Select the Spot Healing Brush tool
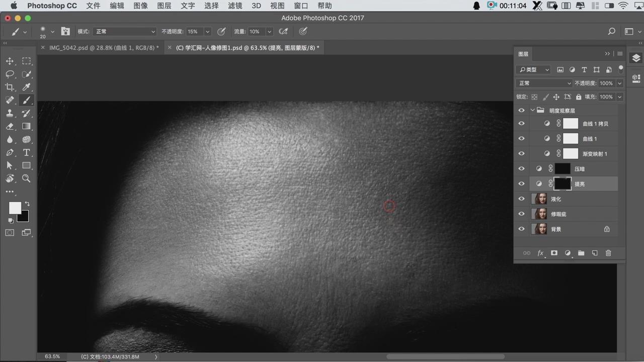644x362 pixels. tap(10, 100)
